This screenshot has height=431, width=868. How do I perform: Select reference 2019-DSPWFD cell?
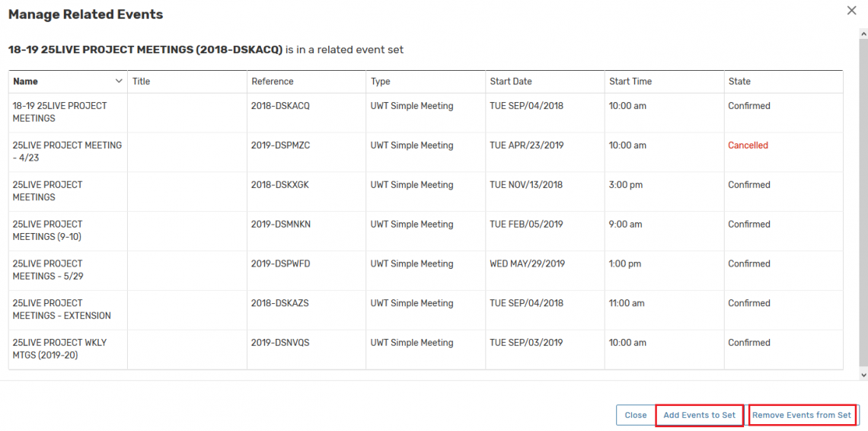(x=280, y=264)
